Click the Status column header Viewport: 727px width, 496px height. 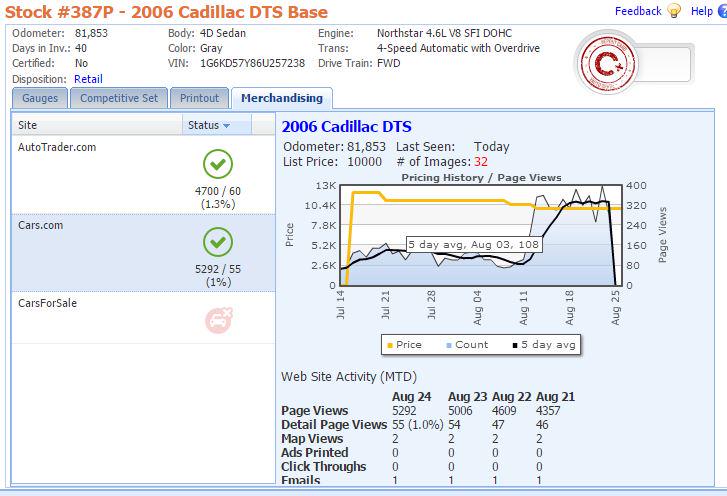[x=217, y=125]
